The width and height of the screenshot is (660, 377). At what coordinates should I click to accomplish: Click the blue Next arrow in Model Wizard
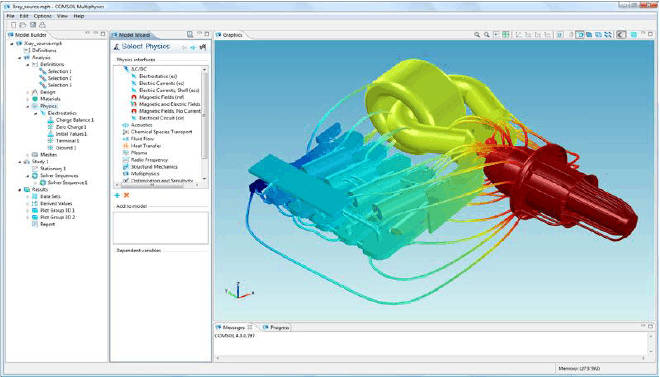pyautogui.click(x=193, y=48)
